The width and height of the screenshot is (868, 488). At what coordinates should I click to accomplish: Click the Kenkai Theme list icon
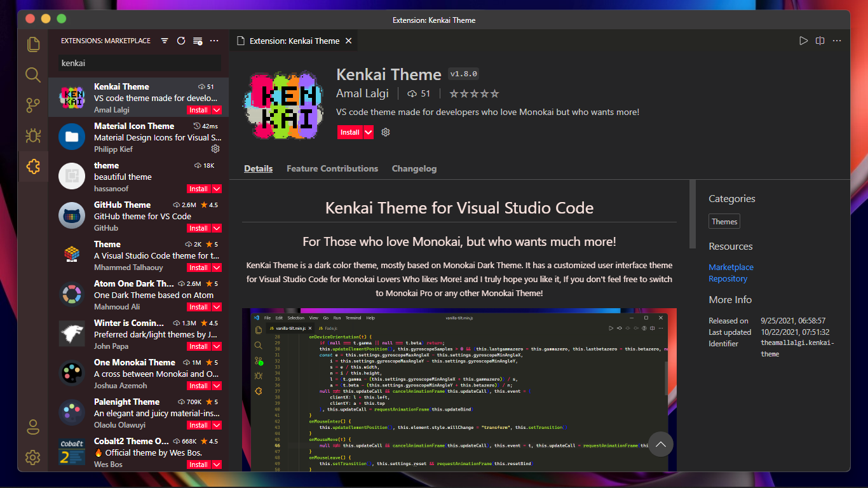pos(72,98)
